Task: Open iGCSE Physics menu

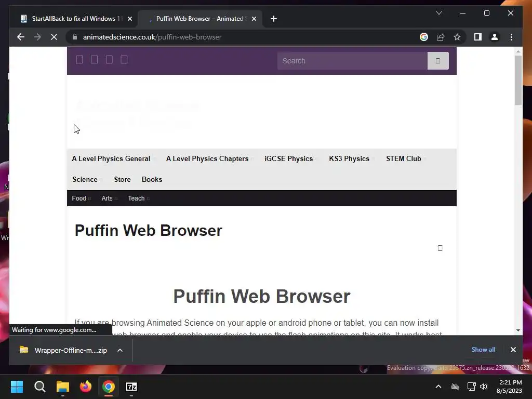Action: (289, 159)
